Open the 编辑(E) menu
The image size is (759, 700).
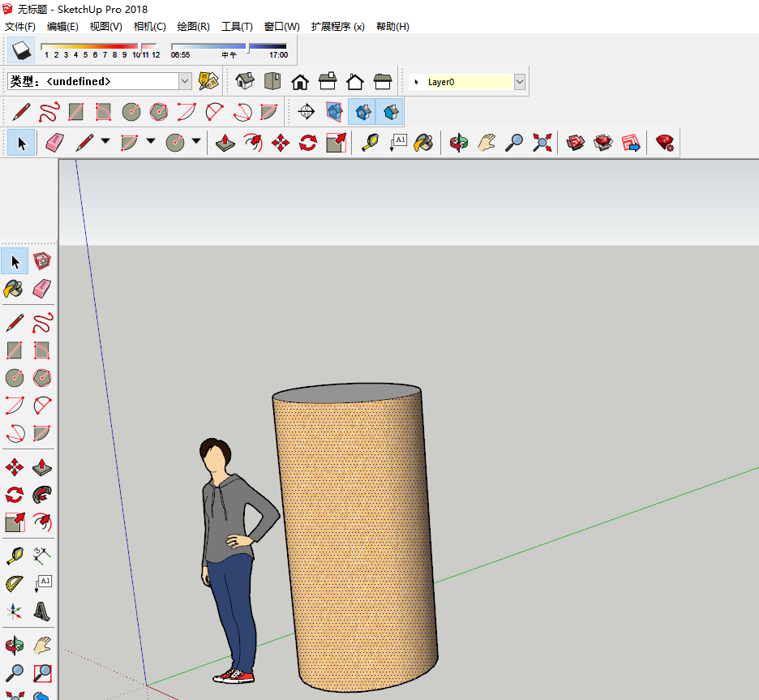pos(62,26)
